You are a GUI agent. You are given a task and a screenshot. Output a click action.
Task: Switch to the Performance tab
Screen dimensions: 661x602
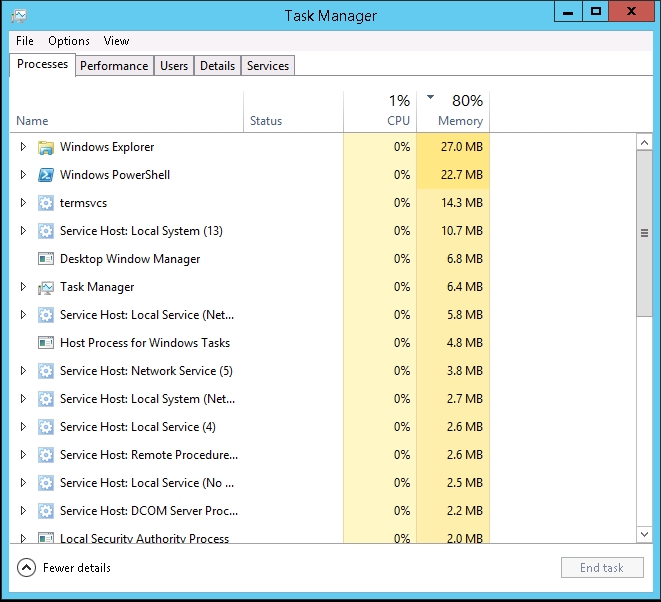114,66
